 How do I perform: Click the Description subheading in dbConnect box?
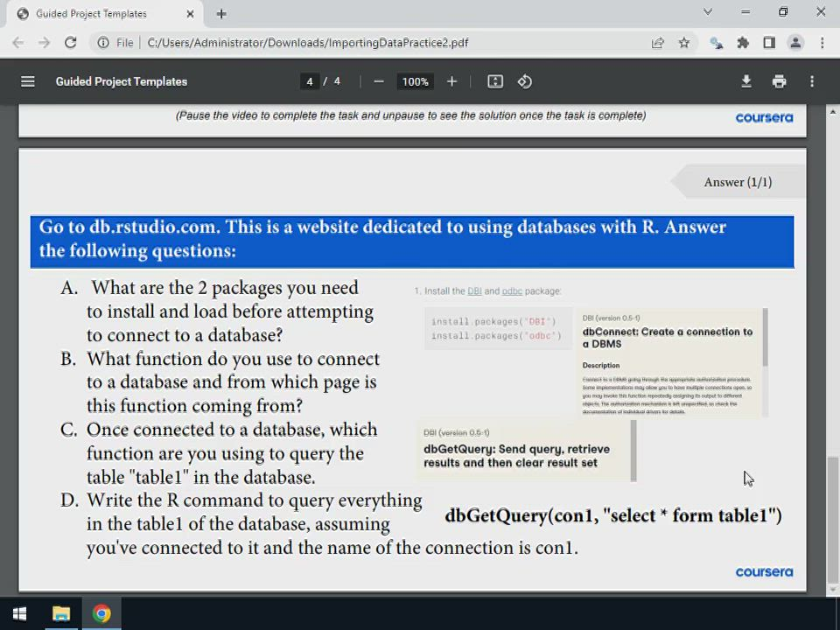pos(600,366)
